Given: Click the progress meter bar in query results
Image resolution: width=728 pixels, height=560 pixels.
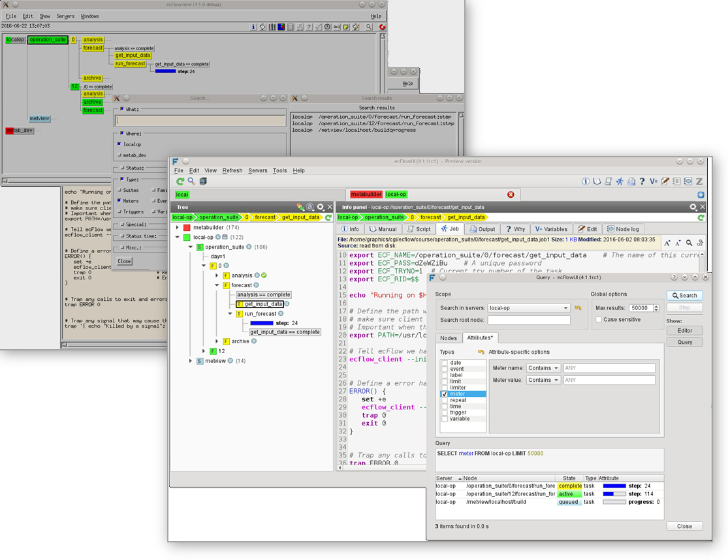Looking at the screenshot, I should 614,502.
